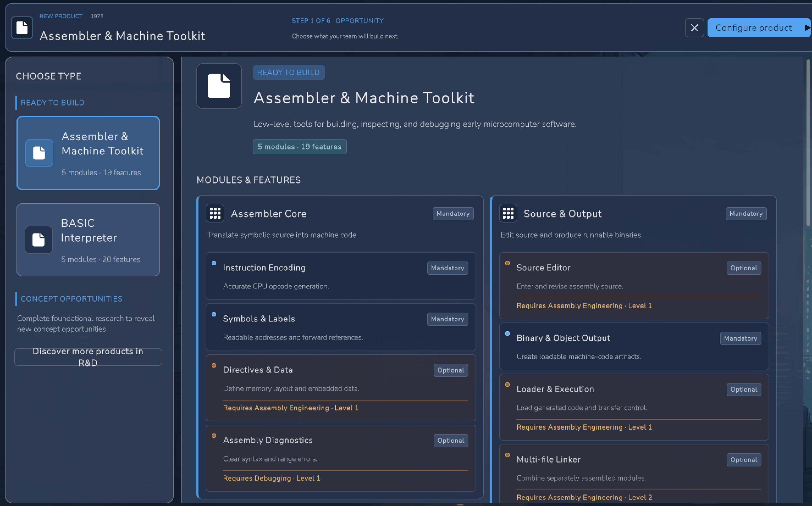
Task: Toggle the Symbols & Labels feature dot
Action: click(x=214, y=314)
